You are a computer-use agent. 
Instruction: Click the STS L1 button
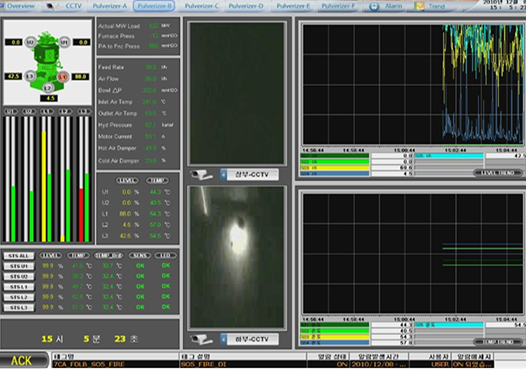[19, 287]
